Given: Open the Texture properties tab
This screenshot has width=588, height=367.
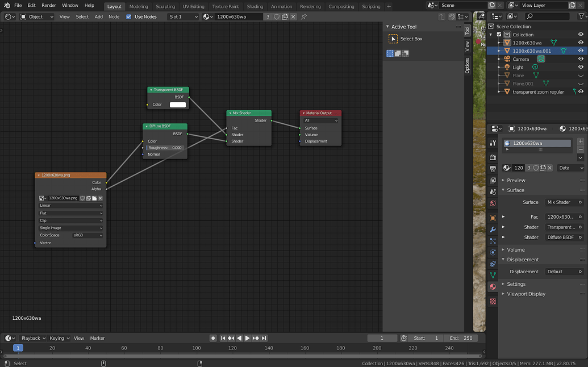Looking at the screenshot, I should pos(493,301).
